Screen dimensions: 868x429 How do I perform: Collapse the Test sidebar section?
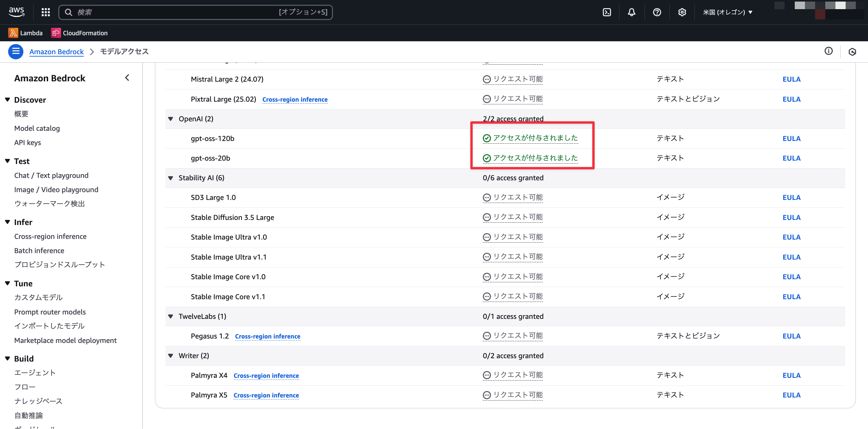pos(7,161)
